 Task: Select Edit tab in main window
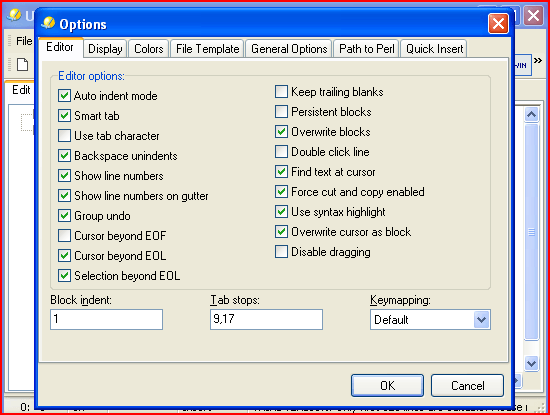(x=21, y=90)
